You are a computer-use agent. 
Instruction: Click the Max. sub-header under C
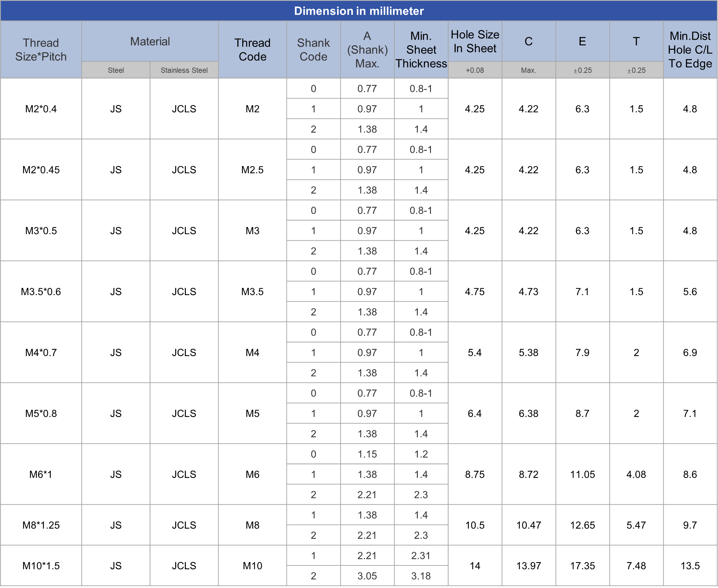[x=528, y=70]
